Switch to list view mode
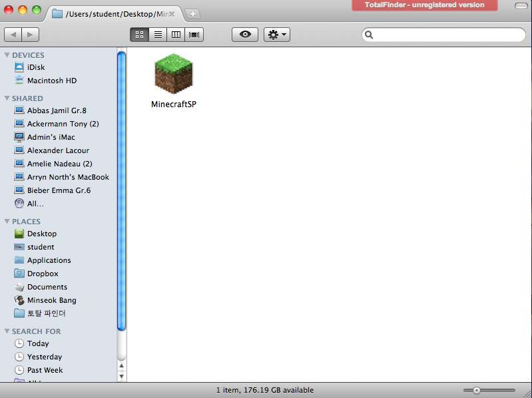 [x=158, y=35]
